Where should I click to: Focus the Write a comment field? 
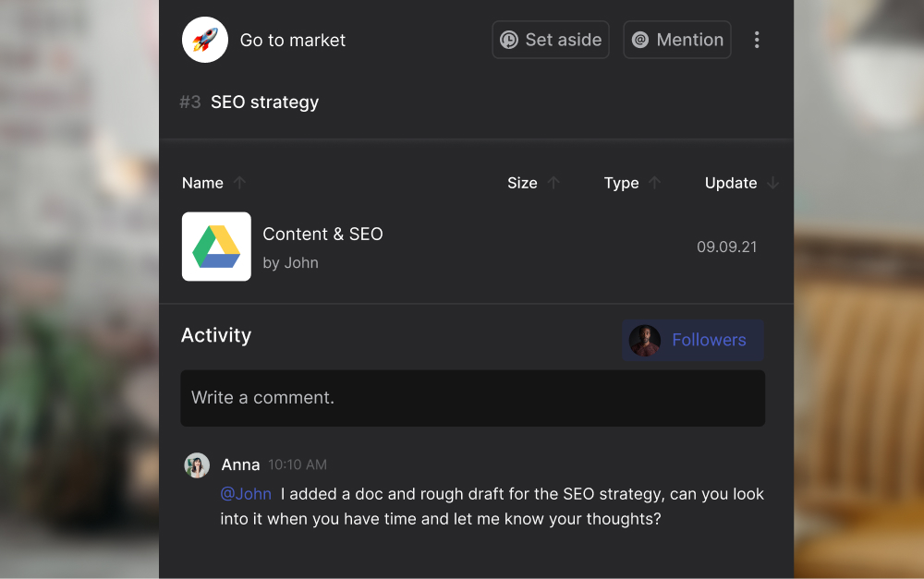472,398
